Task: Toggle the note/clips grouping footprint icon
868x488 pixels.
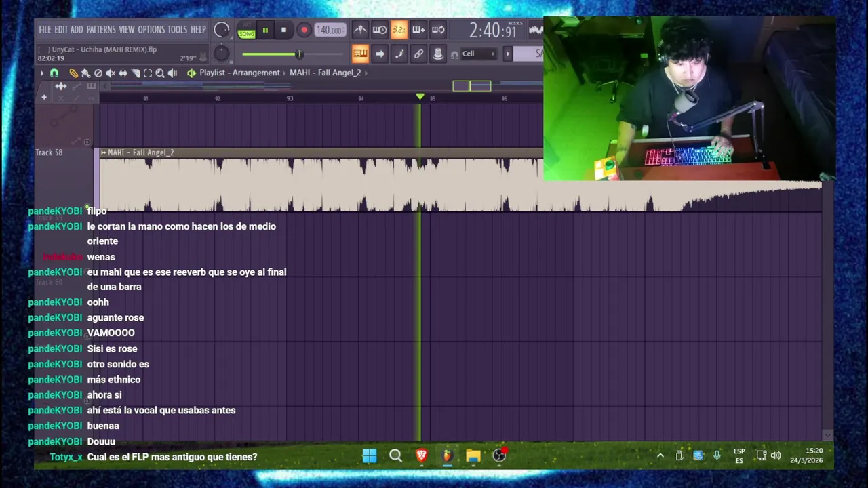Action: 399,54
